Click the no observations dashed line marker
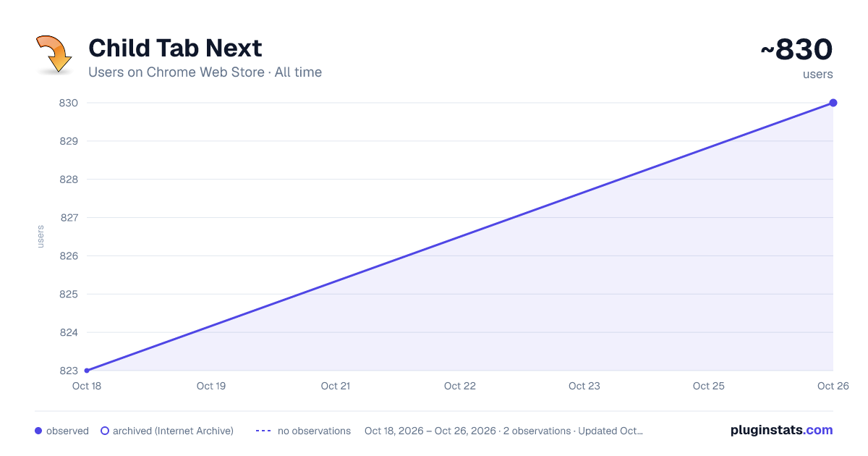This screenshot has width=868, height=456. tap(263, 431)
